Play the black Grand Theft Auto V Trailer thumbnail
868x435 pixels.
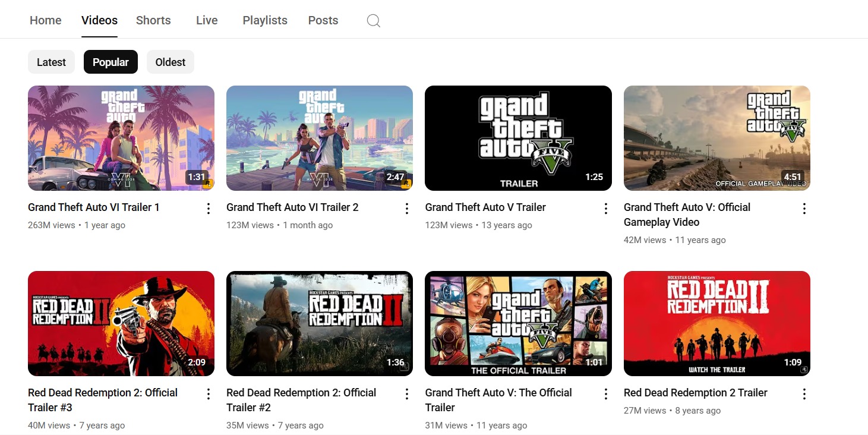518,138
